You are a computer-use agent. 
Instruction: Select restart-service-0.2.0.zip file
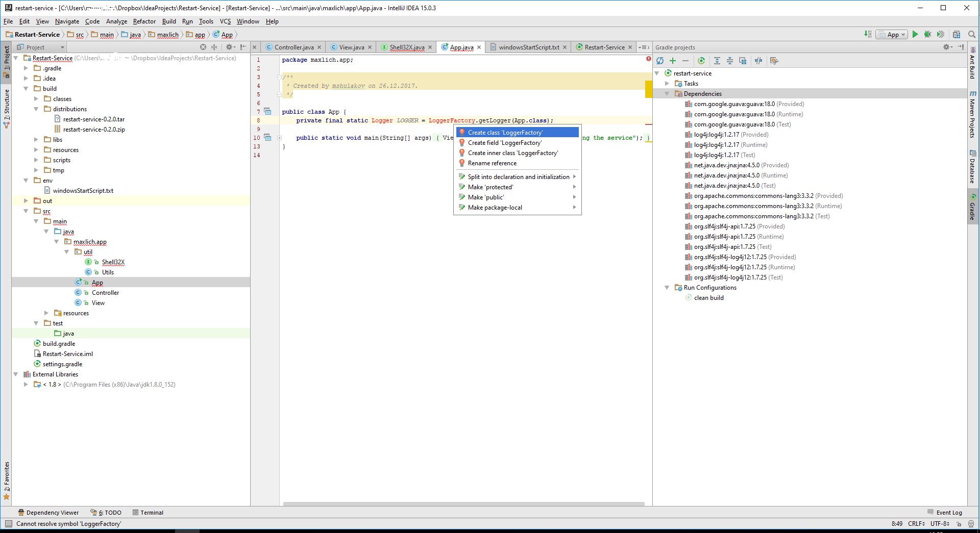pos(94,129)
